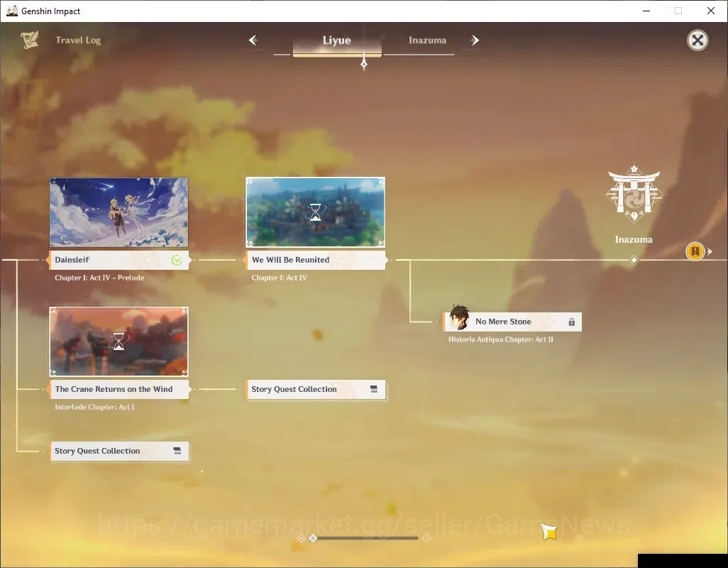Image resolution: width=728 pixels, height=568 pixels.
Task: Click the Dainsleif quest label
Action: (x=119, y=260)
